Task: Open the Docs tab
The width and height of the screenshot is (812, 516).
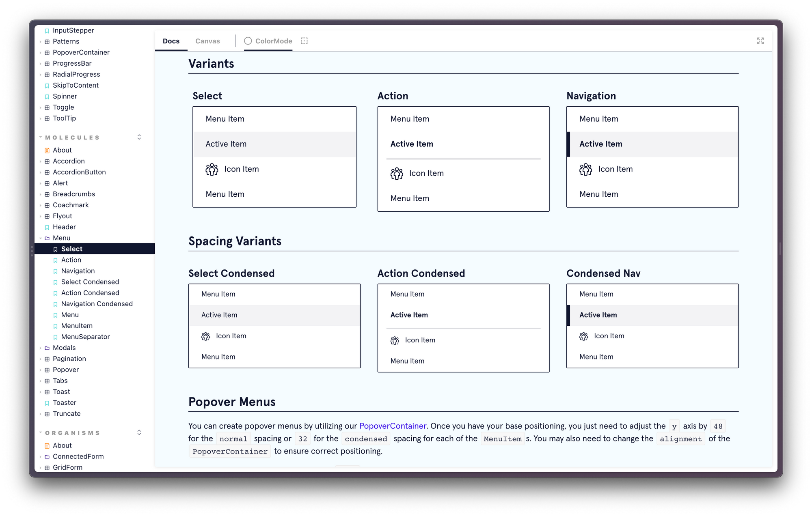Action: tap(171, 41)
